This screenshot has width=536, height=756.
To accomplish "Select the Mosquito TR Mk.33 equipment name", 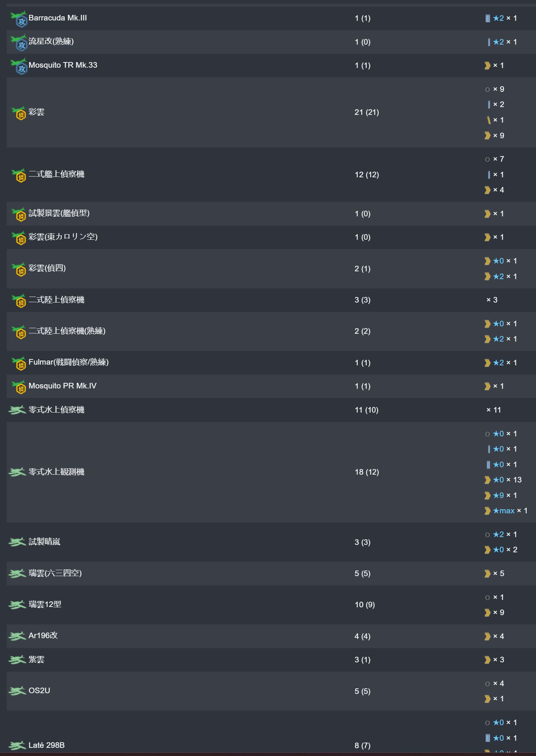I will (x=63, y=65).
